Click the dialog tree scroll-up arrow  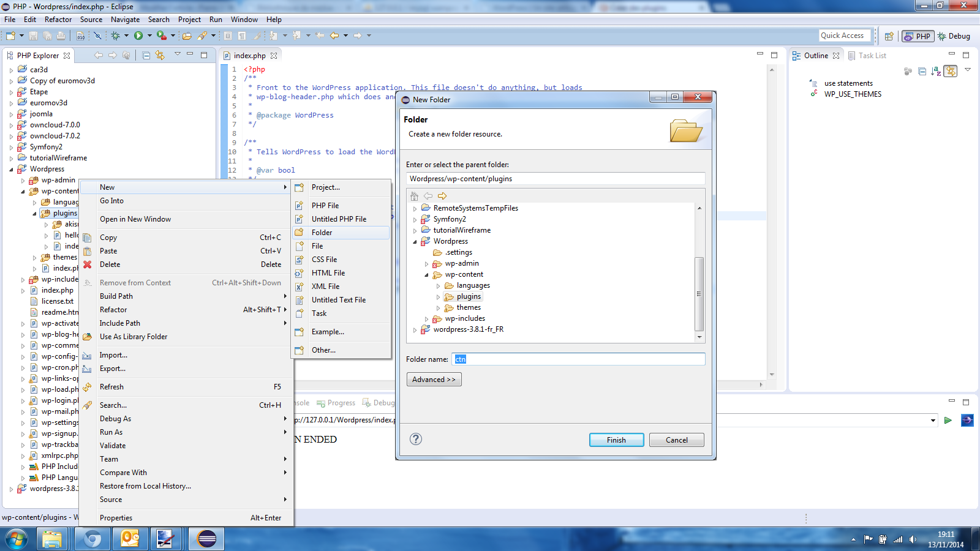pos(699,208)
